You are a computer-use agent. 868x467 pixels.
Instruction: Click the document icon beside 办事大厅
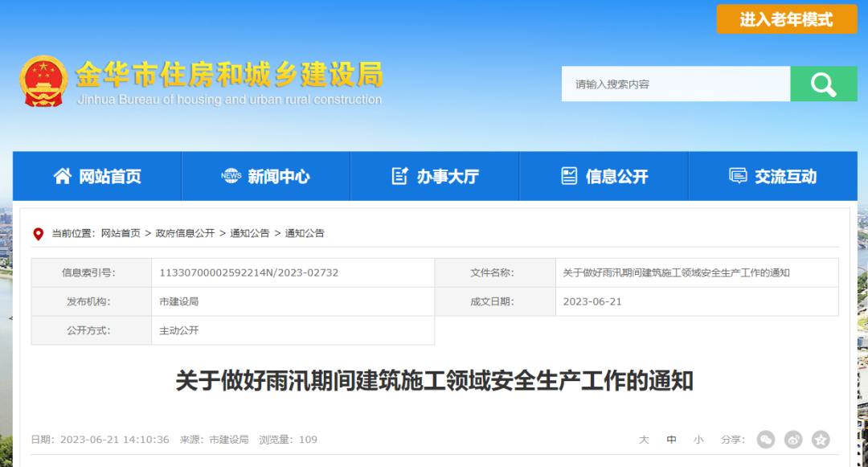[x=399, y=176]
